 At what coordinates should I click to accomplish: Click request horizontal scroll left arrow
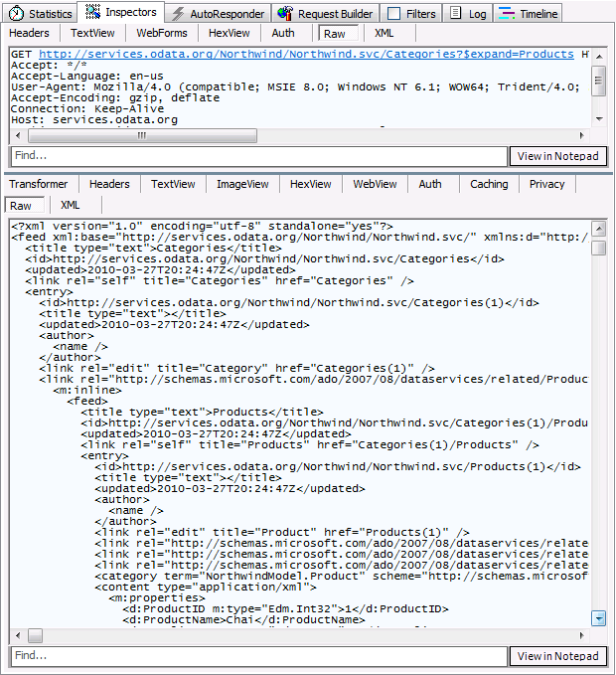coord(18,135)
